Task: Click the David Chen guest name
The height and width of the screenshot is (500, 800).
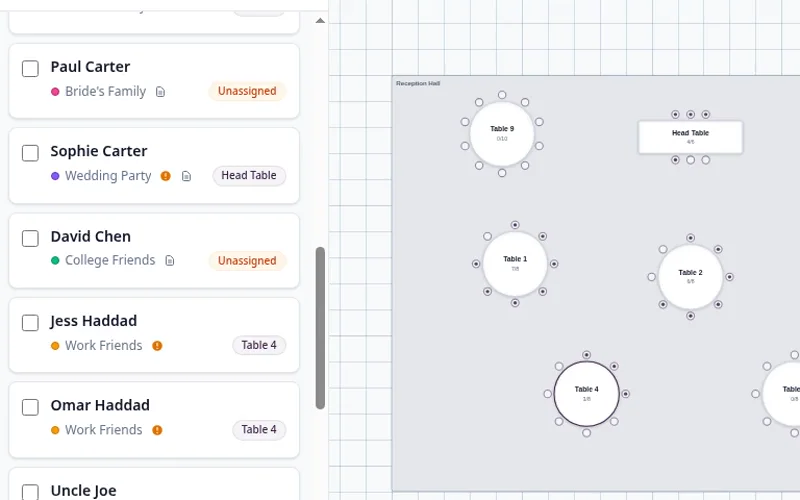Action: click(91, 237)
